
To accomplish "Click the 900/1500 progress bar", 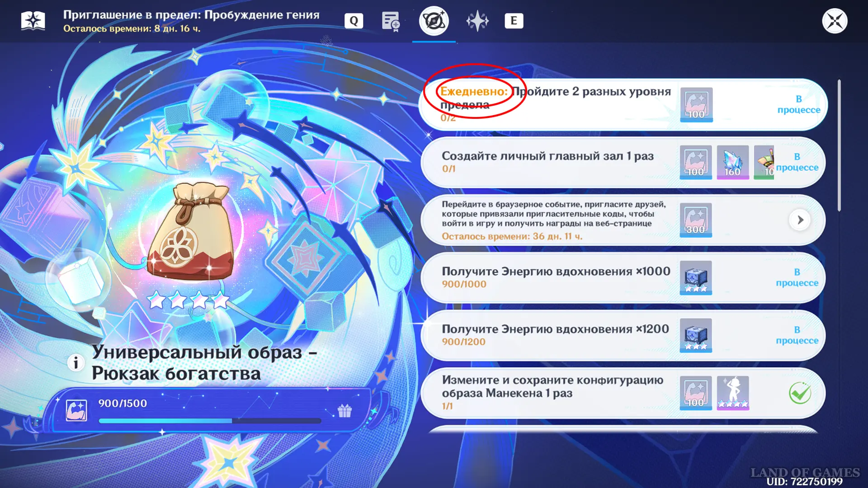I will click(x=210, y=421).
